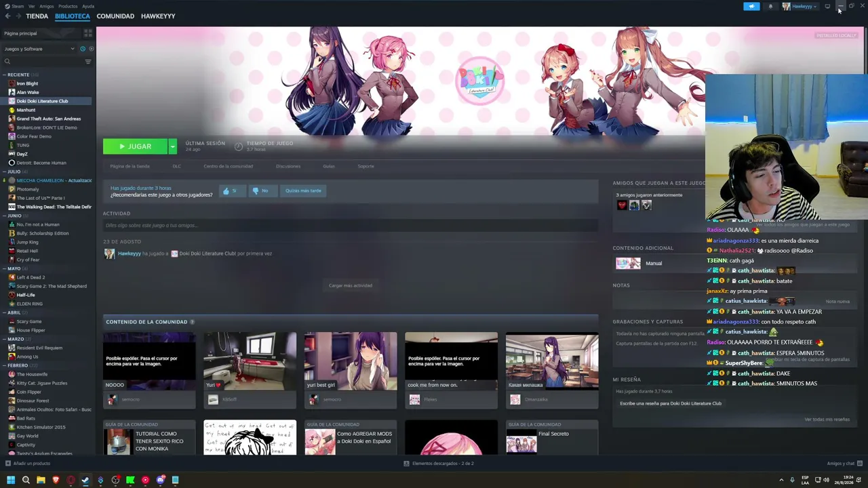The width and height of the screenshot is (868, 488).
Task: Collapse the FEBRERO group
Action: 4,365
